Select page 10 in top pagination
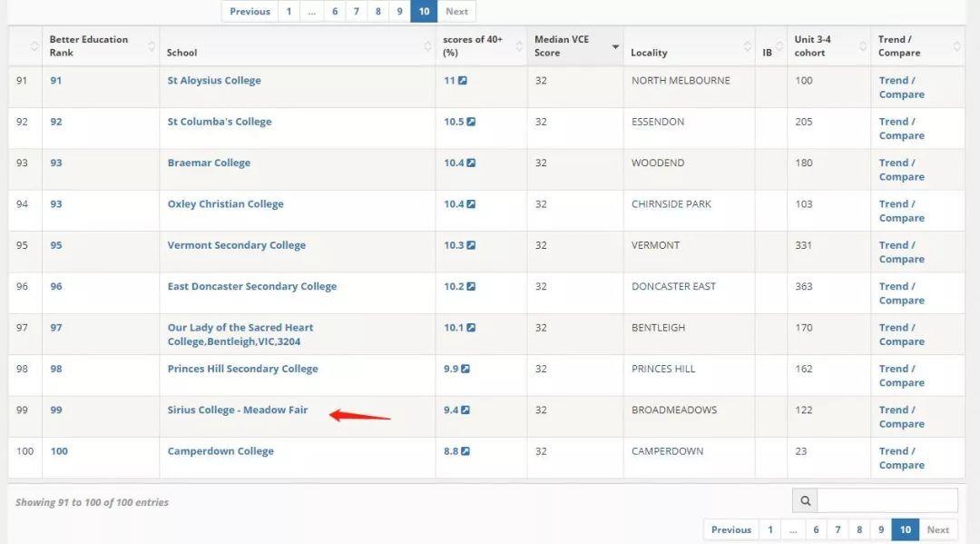 pyautogui.click(x=424, y=11)
